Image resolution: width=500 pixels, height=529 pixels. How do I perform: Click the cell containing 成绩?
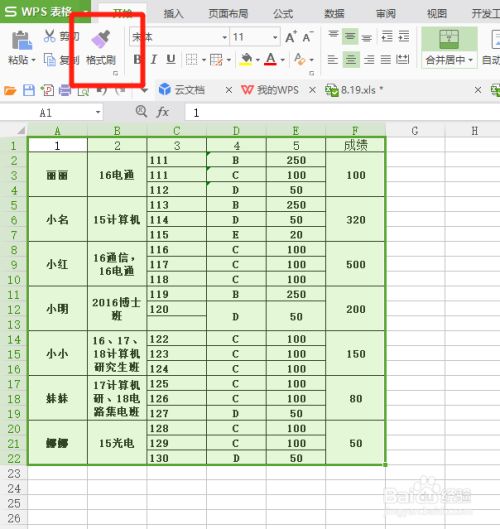click(x=355, y=145)
